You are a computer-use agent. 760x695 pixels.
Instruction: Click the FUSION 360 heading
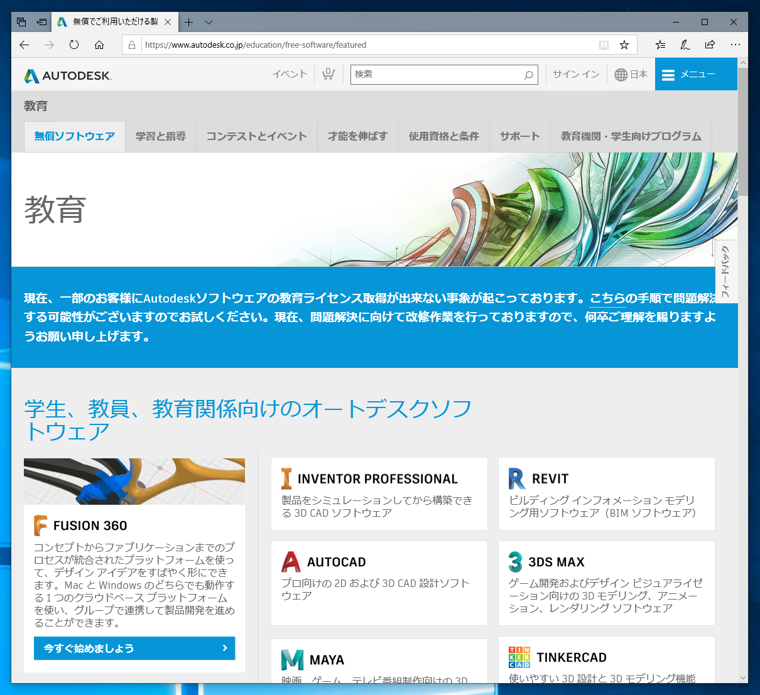click(90, 526)
